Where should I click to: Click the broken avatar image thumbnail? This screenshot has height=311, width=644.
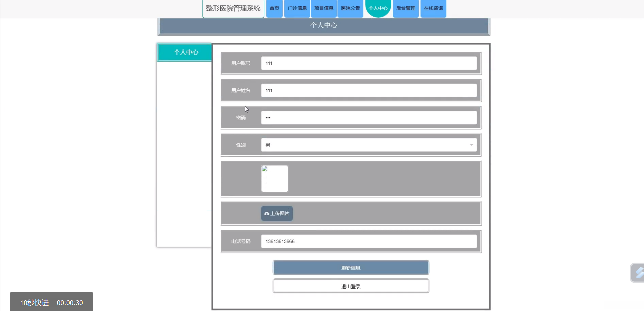point(275,179)
